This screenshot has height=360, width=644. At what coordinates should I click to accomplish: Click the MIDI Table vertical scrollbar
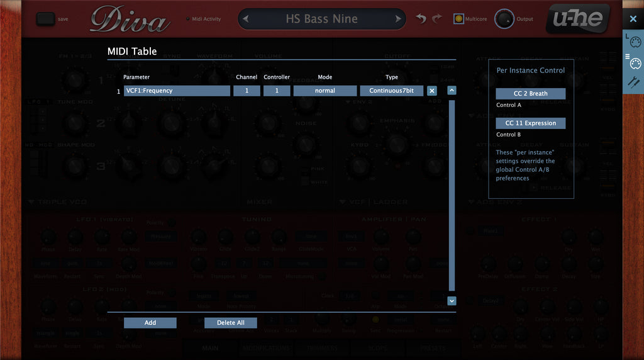tap(452, 195)
